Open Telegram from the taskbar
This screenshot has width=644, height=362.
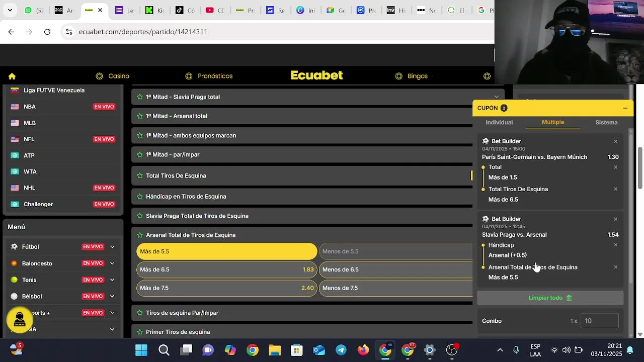(341, 350)
